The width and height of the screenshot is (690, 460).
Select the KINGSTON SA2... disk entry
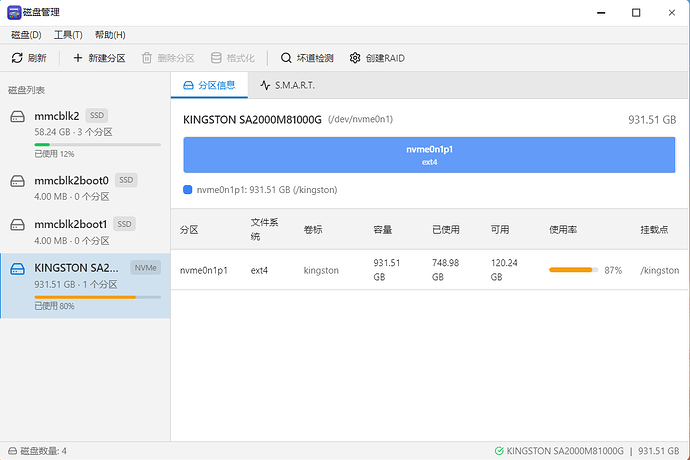pyautogui.click(x=85, y=286)
